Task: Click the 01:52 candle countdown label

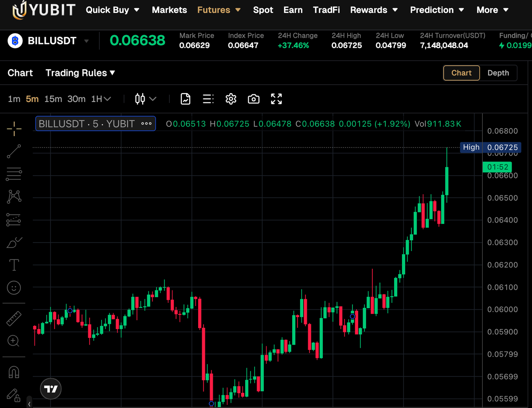Action: pos(497,167)
